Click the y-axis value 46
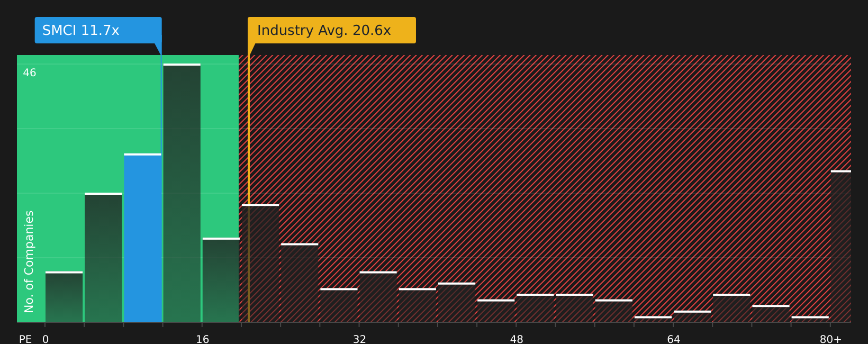 [x=30, y=73]
